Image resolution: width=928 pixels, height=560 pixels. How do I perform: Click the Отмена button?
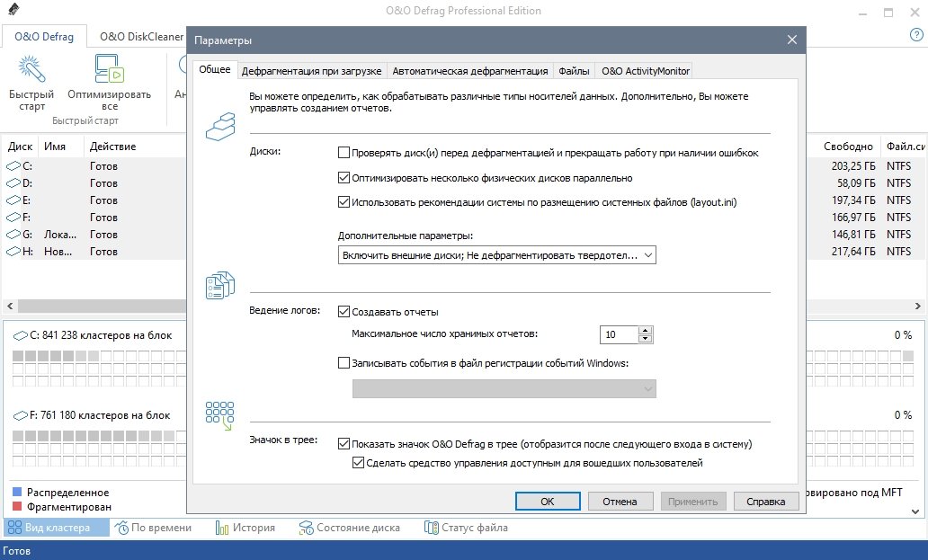(620, 502)
